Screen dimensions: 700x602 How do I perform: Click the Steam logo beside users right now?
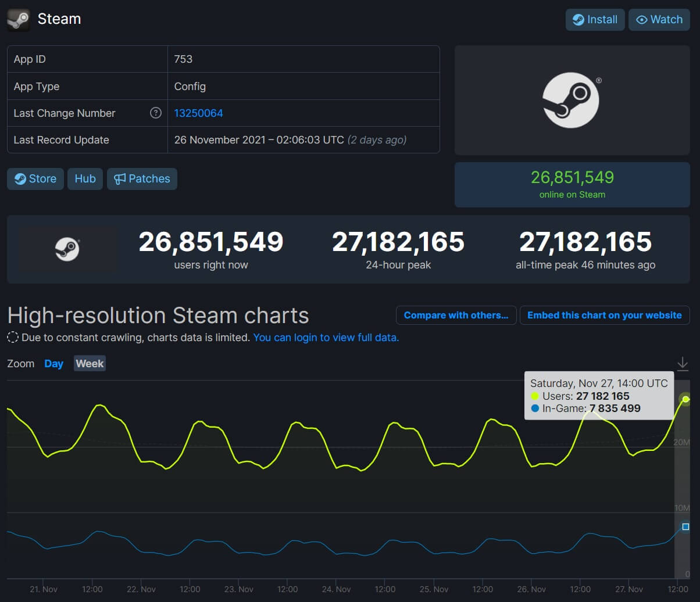[68, 249]
